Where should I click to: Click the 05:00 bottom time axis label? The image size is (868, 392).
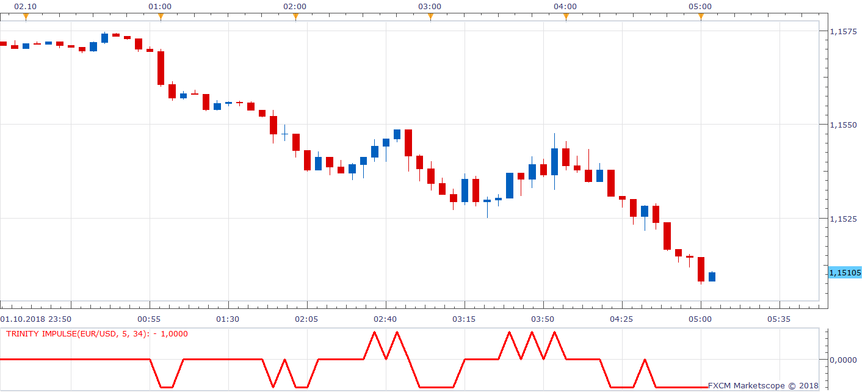coord(700,319)
